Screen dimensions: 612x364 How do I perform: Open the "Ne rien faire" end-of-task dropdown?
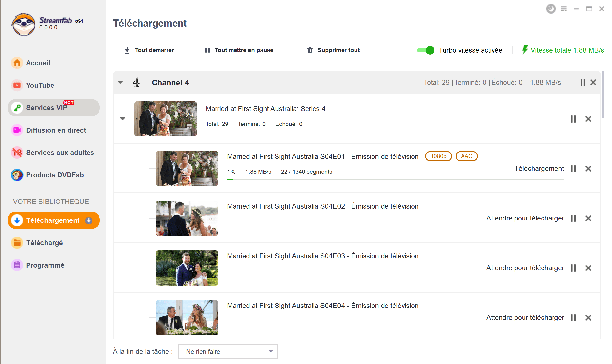(x=228, y=351)
